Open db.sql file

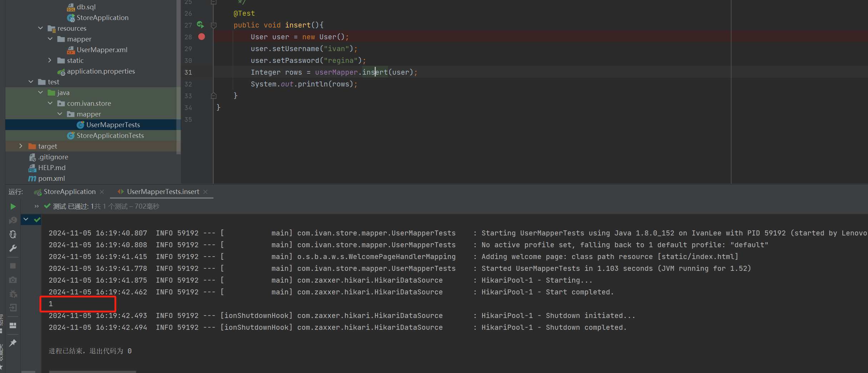pos(86,7)
